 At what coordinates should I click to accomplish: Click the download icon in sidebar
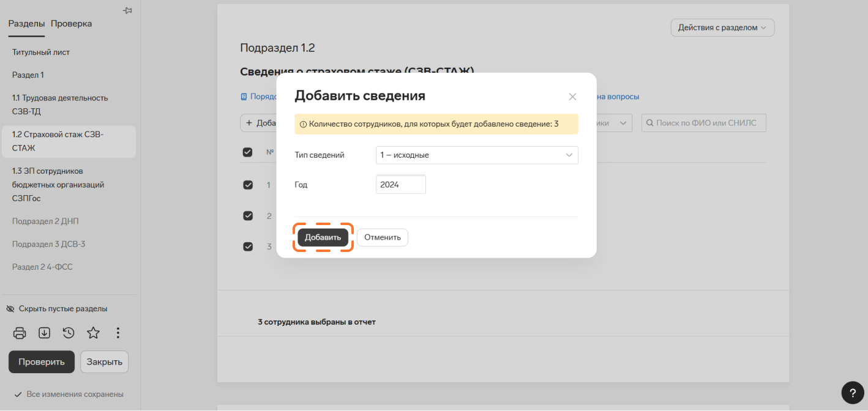click(x=44, y=333)
